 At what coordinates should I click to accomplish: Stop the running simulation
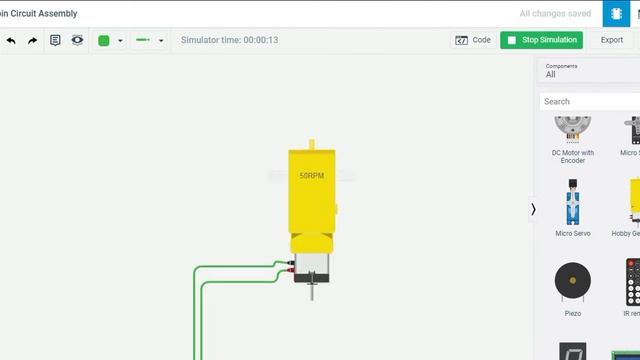pos(541,40)
